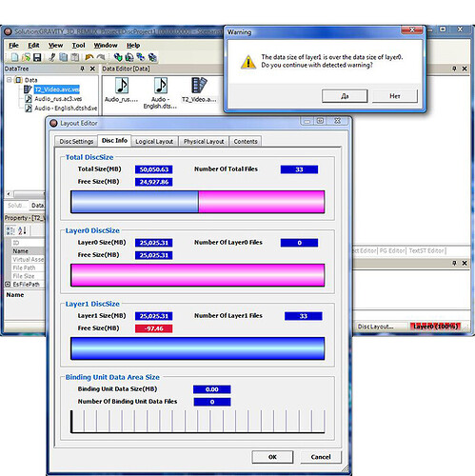The image size is (475, 476).
Task: Click the Undo arrow toolbar icon
Action: 89,57
